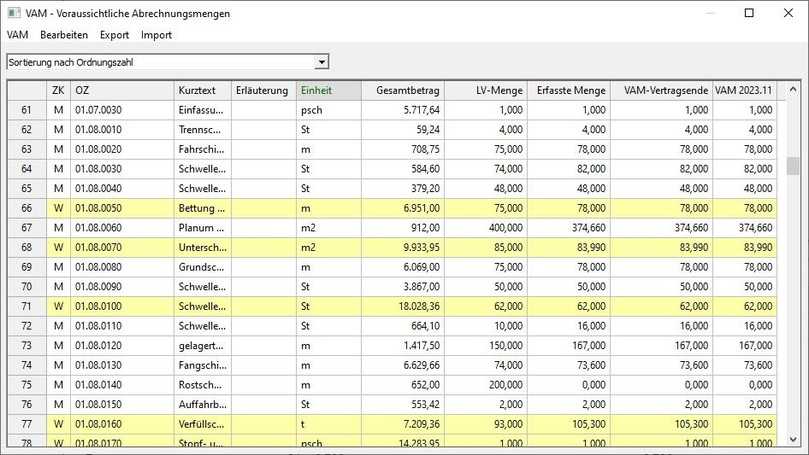809x455 pixels.
Task: Select row header number 66
Action: coord(27,207)
